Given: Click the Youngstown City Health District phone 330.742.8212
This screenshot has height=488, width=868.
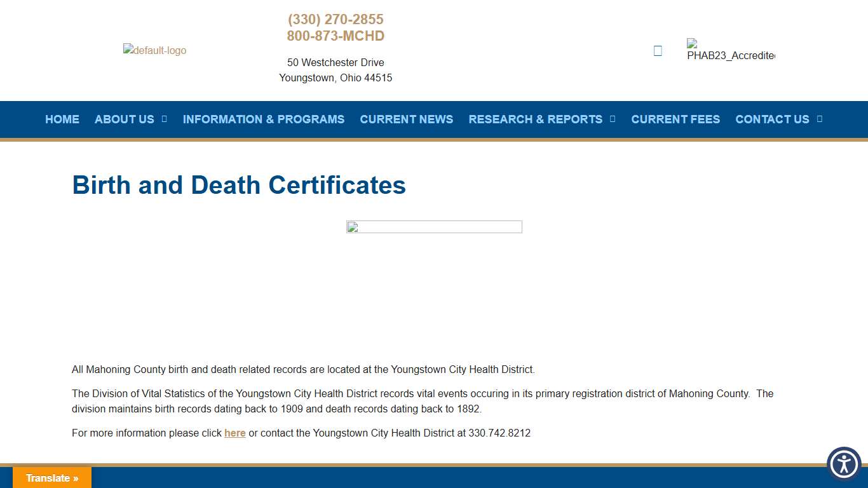Looking at the screenshot, I should 499,433.
